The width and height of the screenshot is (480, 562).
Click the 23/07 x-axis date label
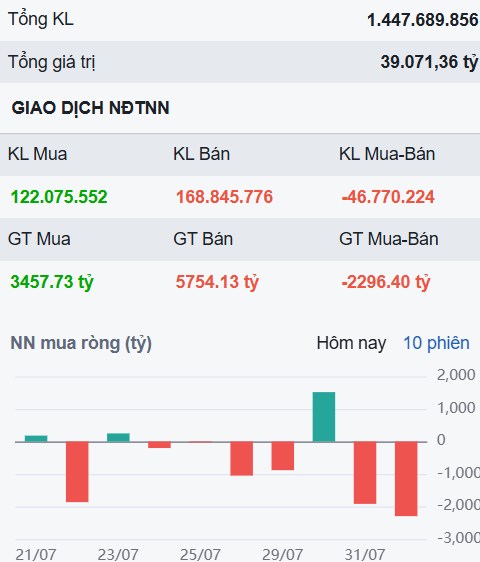coord(118,554)
